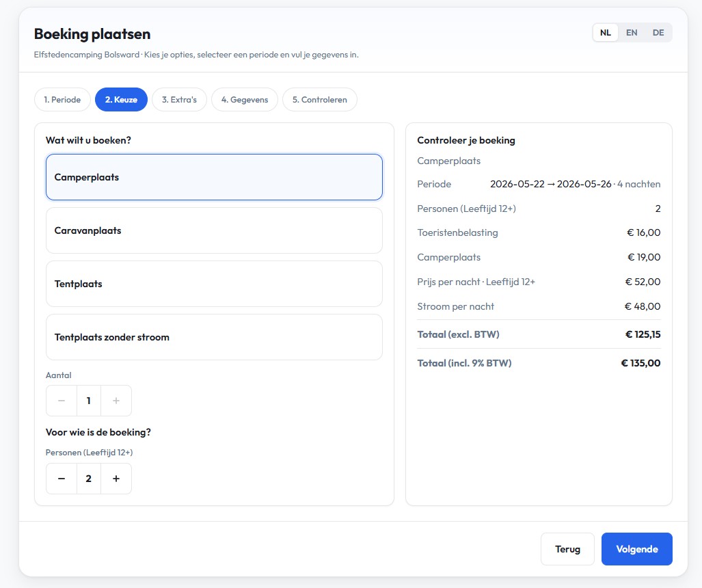Choose the Tentplaats option
The width and height of the screenshot is (702, 588).
pyautogui.click(x=214, y=284)
